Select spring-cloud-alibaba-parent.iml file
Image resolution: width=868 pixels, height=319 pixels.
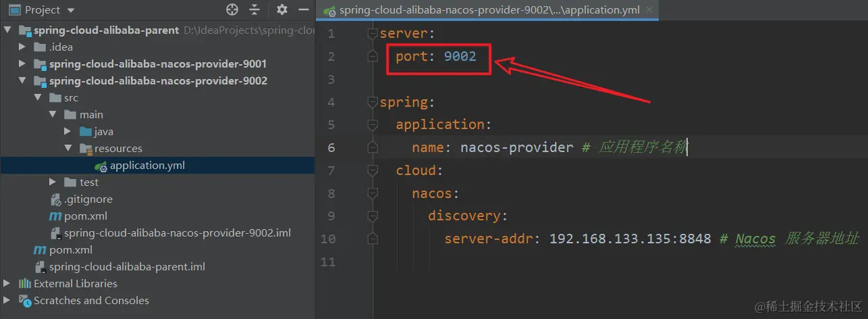[127, 267]
